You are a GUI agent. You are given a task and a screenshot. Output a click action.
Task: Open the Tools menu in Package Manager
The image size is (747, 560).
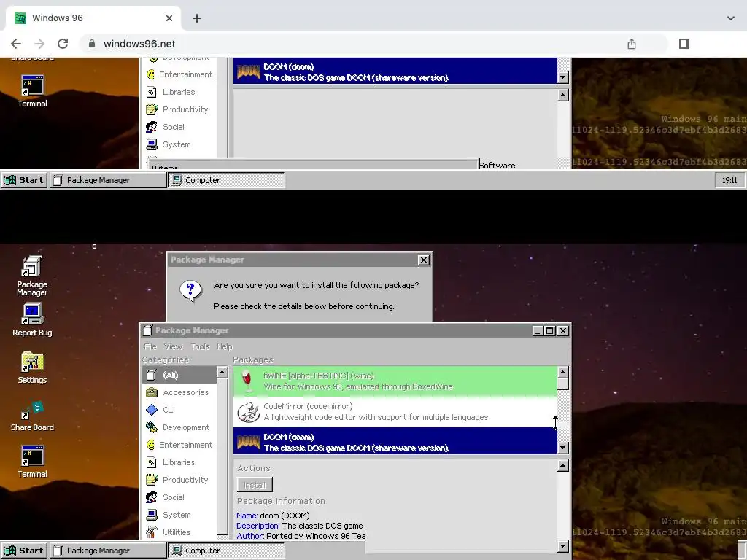point(200,346)
